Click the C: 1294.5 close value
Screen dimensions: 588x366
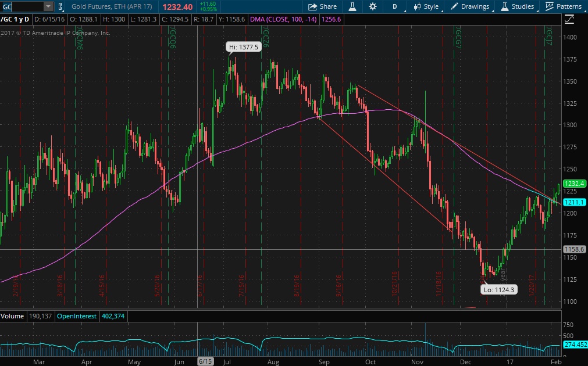(174, 19)
